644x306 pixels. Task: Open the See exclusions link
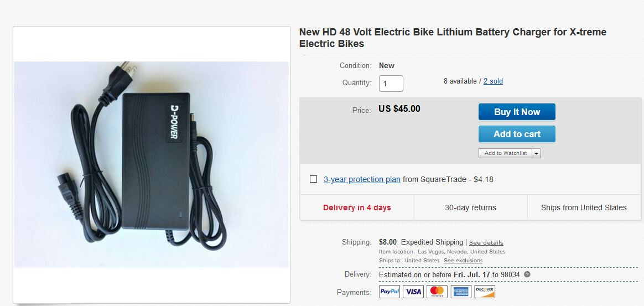click(x=463, y=261)
